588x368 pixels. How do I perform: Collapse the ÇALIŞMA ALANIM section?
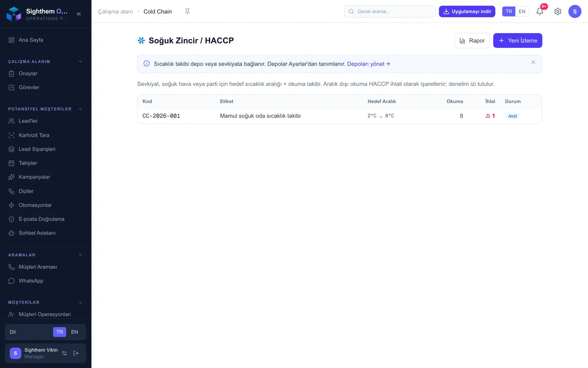coord(80,61)
